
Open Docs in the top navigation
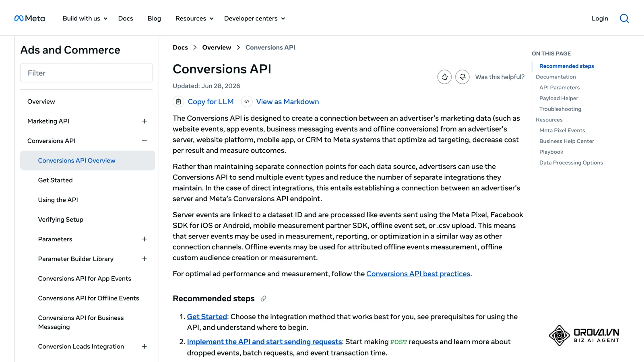[x=126, y=19]
